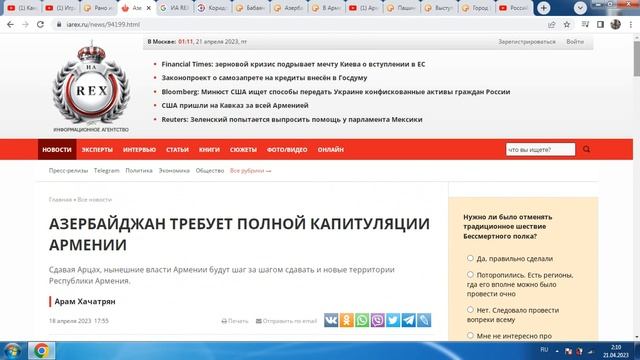The image size is (640, 360).
Task: Open the ЭКСПЕРТЫ menu item
Action: pos(97,150)
